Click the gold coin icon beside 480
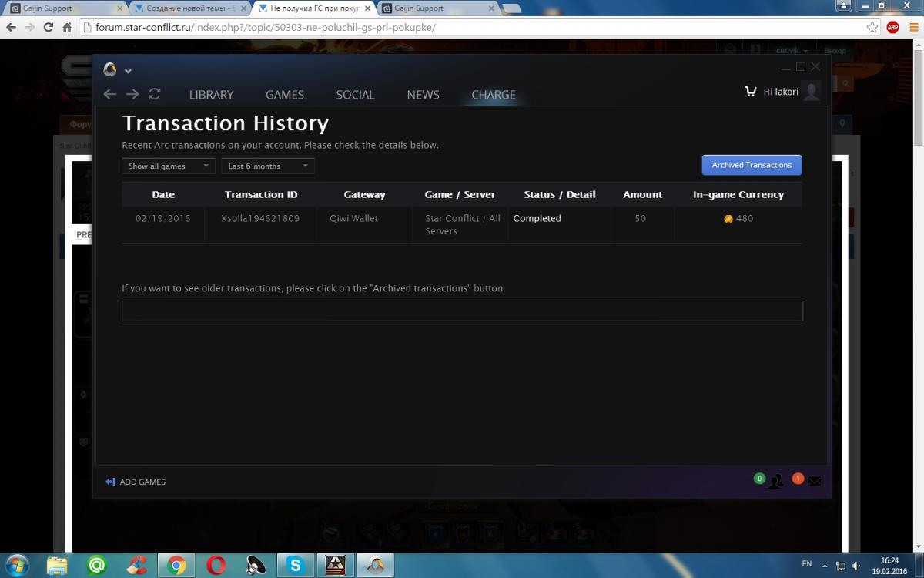Screen dimensions: 924x578 point(728,219)
